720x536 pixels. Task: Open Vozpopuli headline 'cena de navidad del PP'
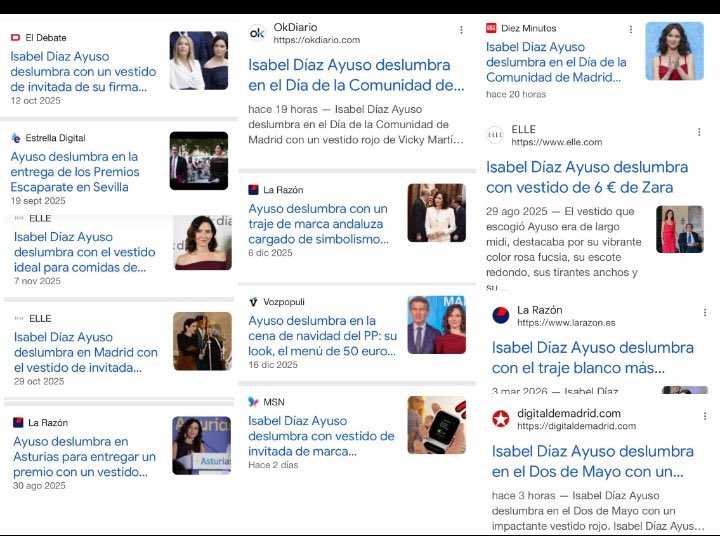[x=322, y=336]
